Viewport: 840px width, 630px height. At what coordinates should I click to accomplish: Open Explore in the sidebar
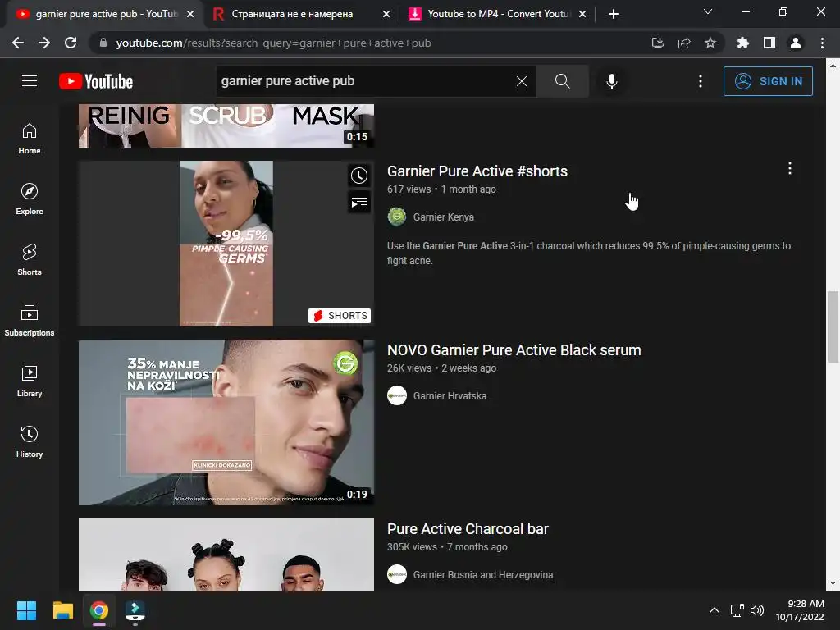(x=30, y=199)
